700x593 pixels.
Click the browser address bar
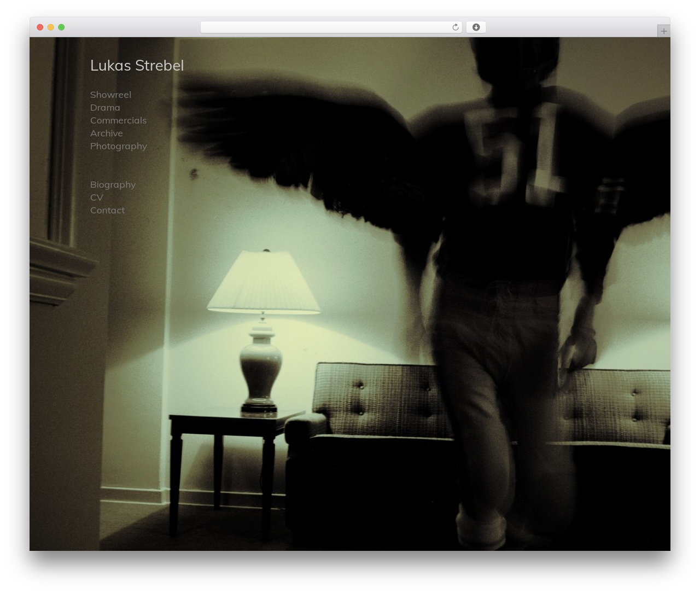coord(331,27)
